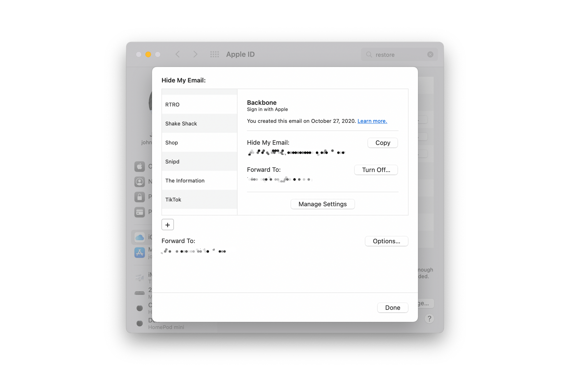Click the Turn Off... button

[x=376, y=170]
